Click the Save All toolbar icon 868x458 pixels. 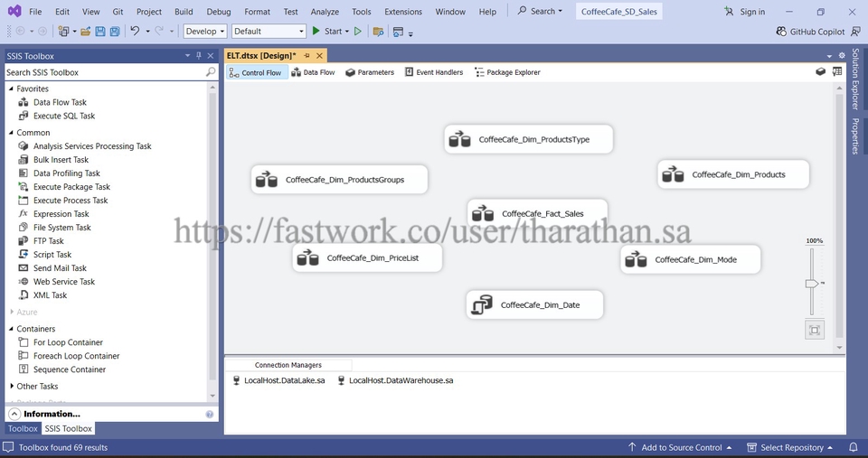115,32
